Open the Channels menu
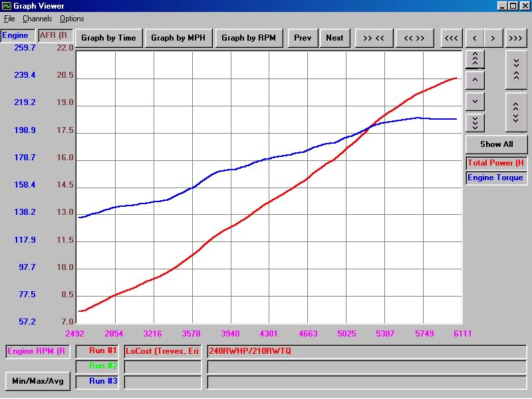The width and height of the screenshot is (532, 399). (x=37, y=19)
